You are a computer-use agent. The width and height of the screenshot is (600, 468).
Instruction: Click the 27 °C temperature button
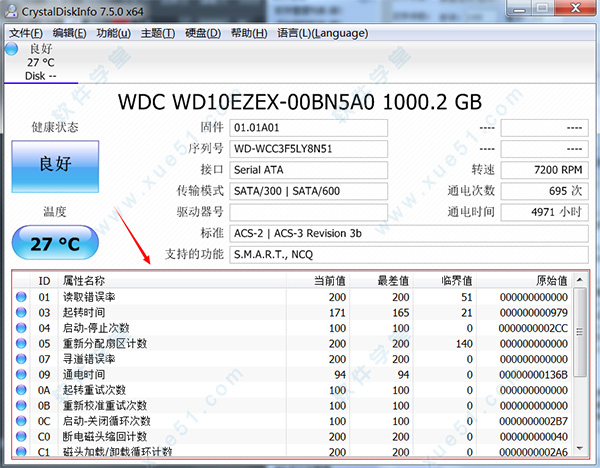[55, 244]
